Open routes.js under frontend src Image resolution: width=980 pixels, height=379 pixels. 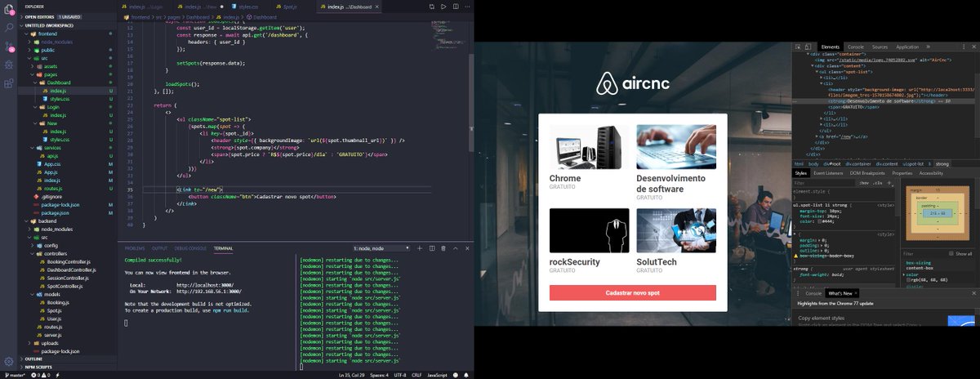coord(52,189)
